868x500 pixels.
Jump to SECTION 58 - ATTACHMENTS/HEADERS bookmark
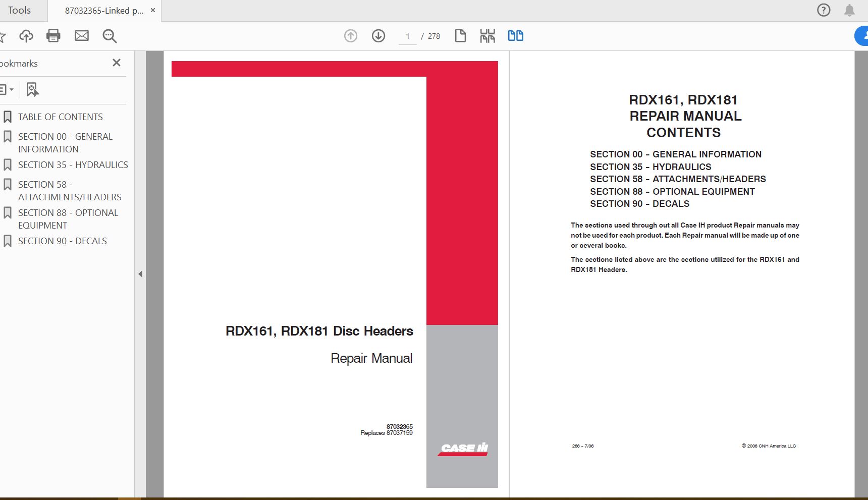[x=70, y=191]
